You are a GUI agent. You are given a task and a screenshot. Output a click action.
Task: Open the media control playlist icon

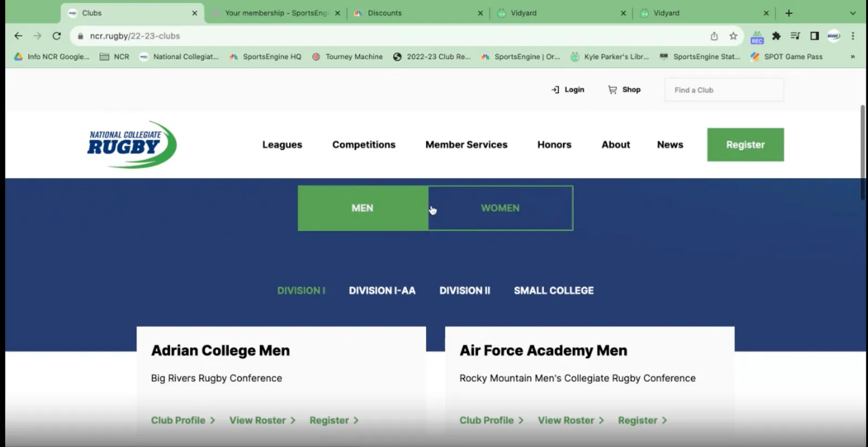[795, 36]
